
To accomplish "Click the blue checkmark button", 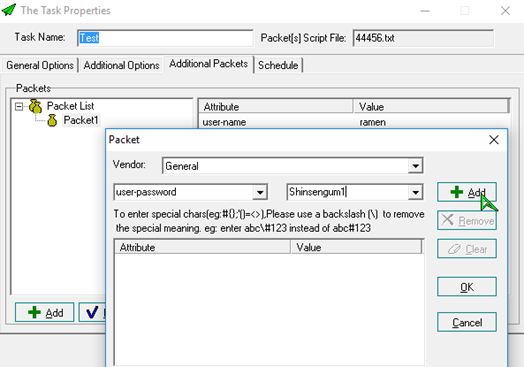I will coord(92,313).
